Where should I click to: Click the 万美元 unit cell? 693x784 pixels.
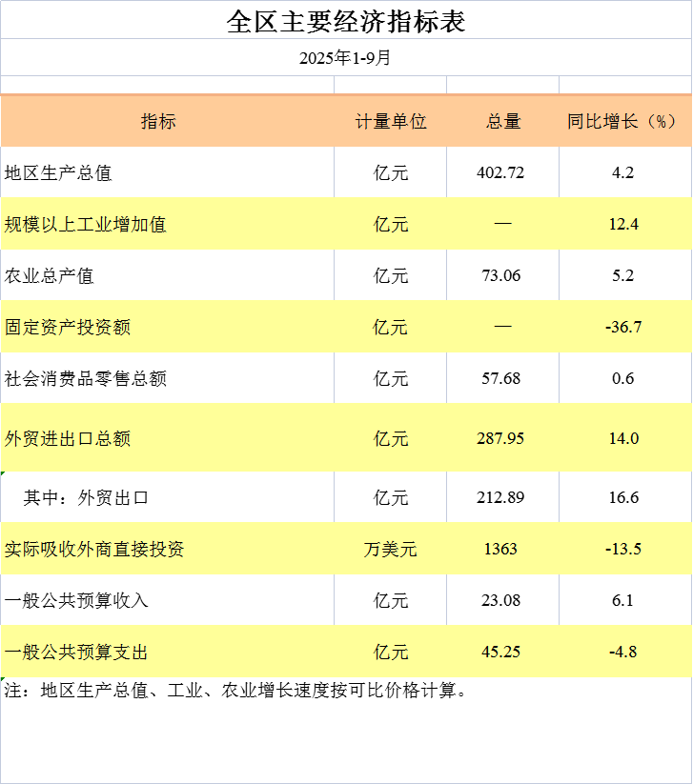tap(390, 550)
